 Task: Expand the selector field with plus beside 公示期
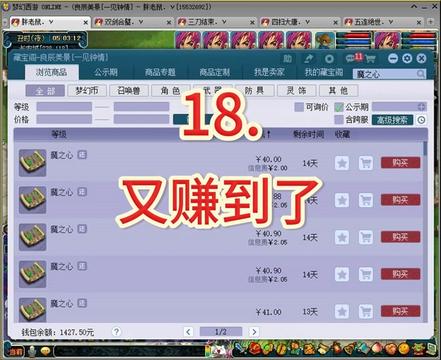399,107
